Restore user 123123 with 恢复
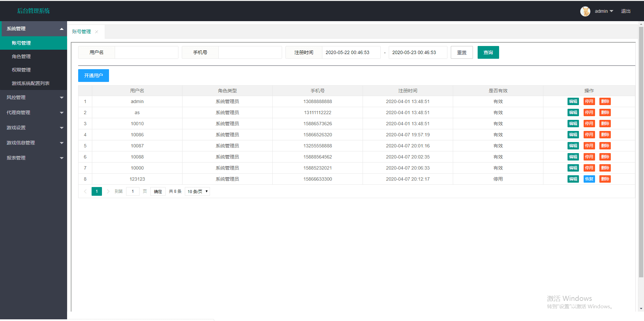 pos(589,179)
